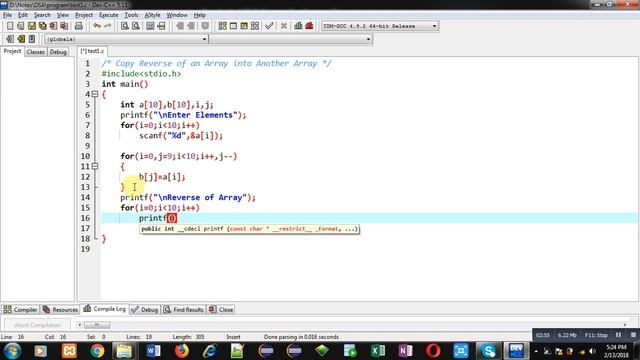Image resolution: width=640 pixels, height=360 pixels.
Task: Switch to the Debug side tab
Action: coord(58,52)
